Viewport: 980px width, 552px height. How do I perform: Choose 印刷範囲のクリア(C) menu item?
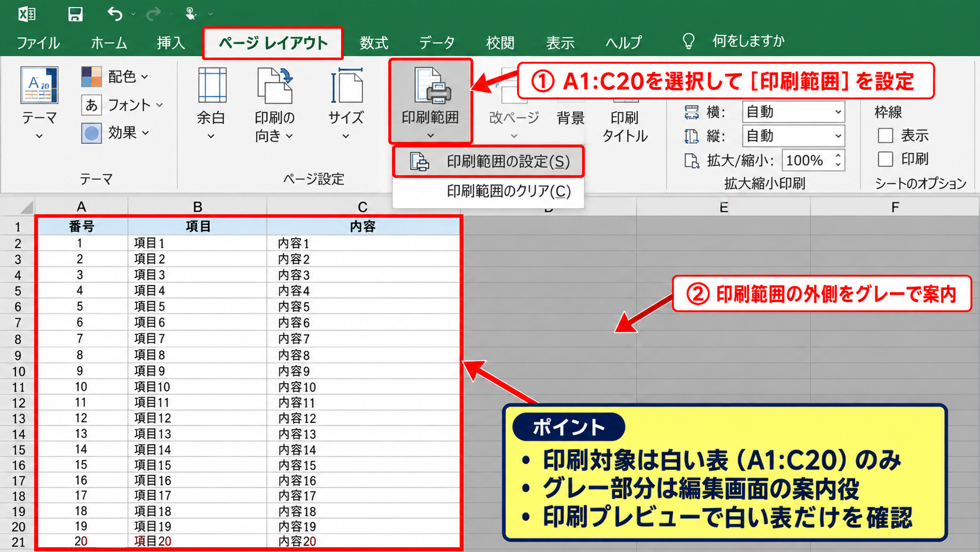pos(488,191)
